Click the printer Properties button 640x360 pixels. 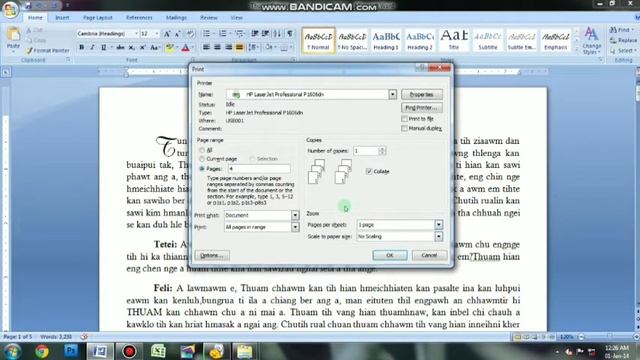click(422, 94)
